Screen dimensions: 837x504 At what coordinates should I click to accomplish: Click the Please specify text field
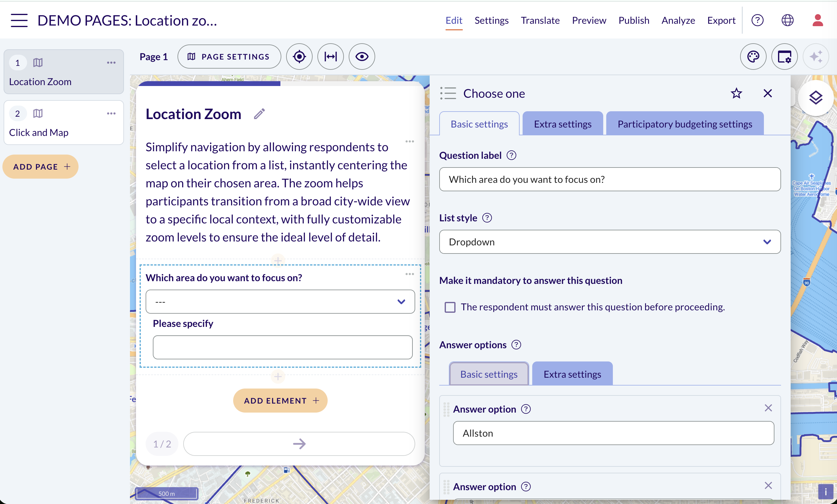tap(282, 347)
